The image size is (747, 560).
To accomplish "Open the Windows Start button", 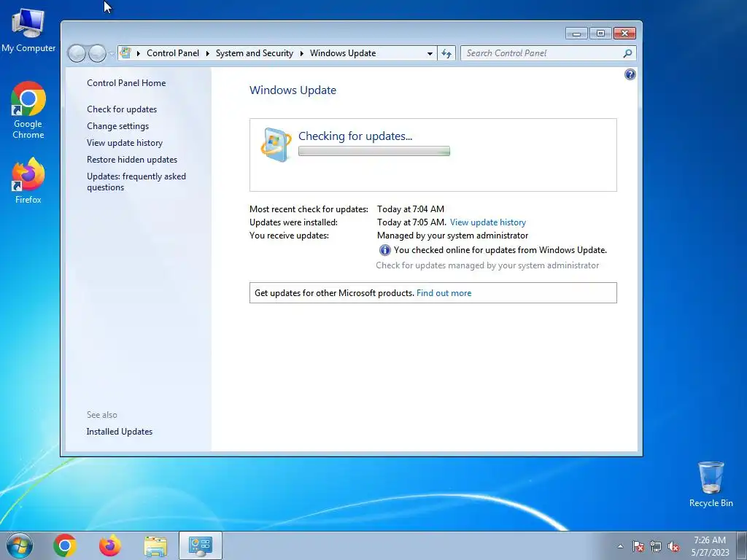I will pos(20,545).
